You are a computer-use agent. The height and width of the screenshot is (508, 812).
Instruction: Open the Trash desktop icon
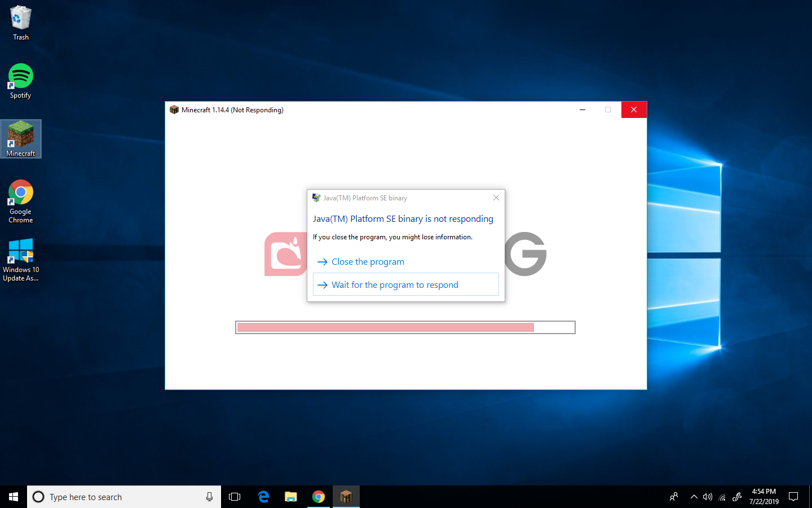21,23
